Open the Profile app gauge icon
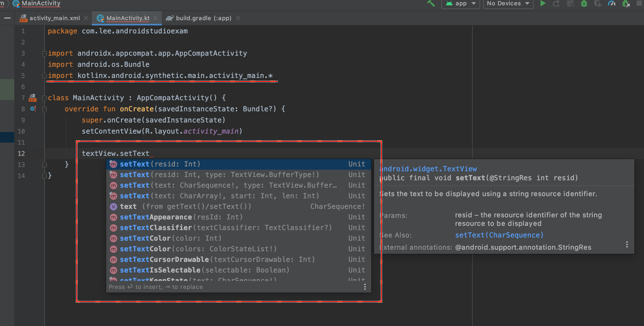Screen dimensions: 644x326 point(611,3)
